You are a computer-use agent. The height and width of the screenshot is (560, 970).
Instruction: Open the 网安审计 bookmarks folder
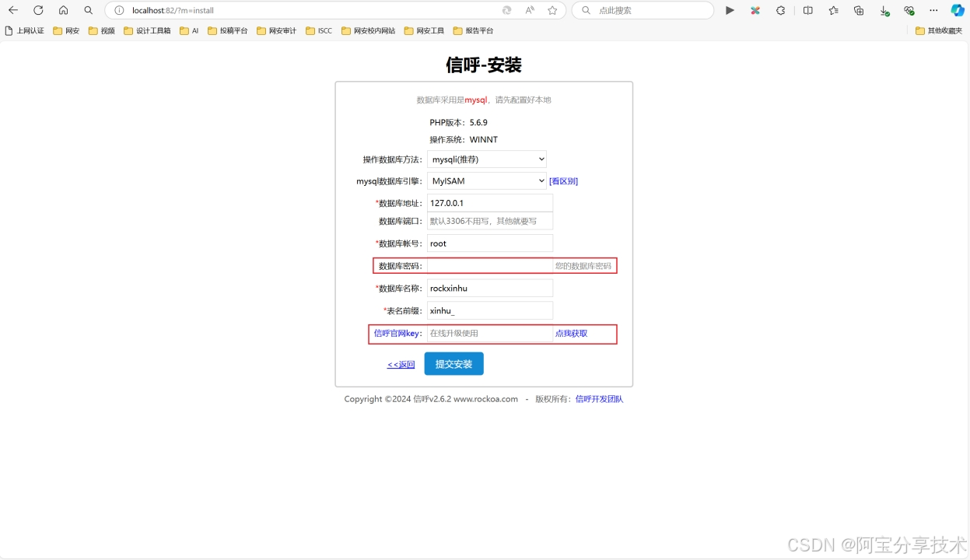[x=276, y=31]
